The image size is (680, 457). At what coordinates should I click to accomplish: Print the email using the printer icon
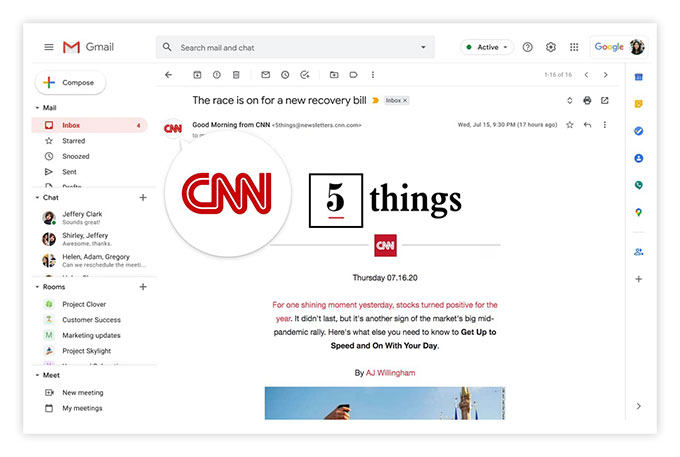587,101
